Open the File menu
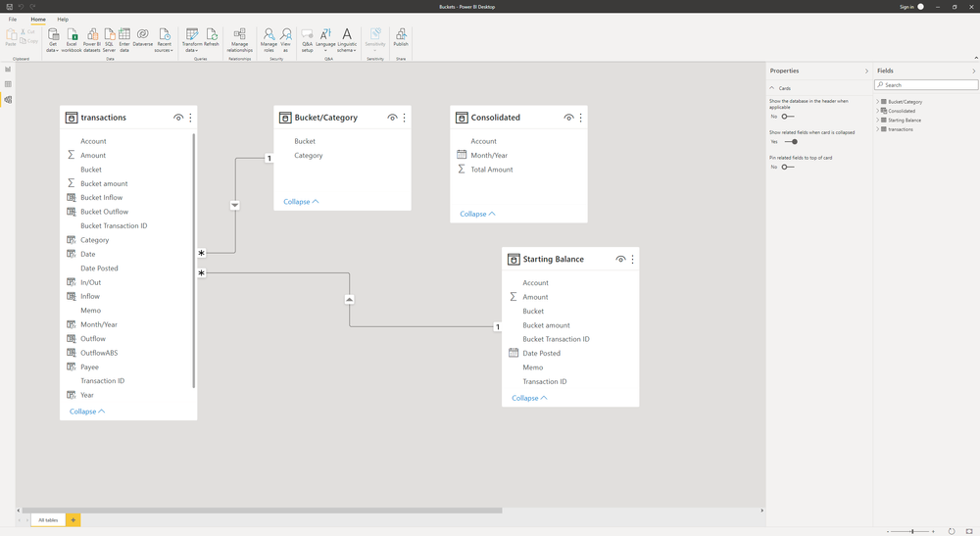This screenshot has width=980, height=536. (13, 19)
